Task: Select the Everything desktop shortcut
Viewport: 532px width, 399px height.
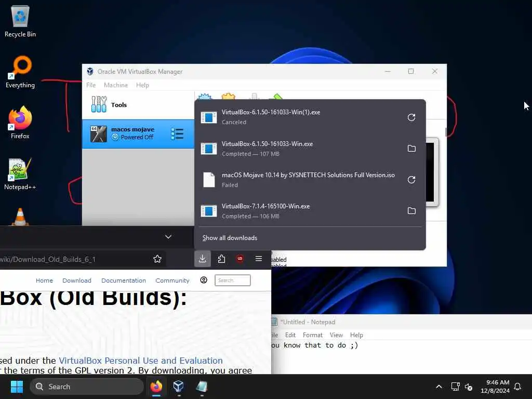Action: point(20,72)
